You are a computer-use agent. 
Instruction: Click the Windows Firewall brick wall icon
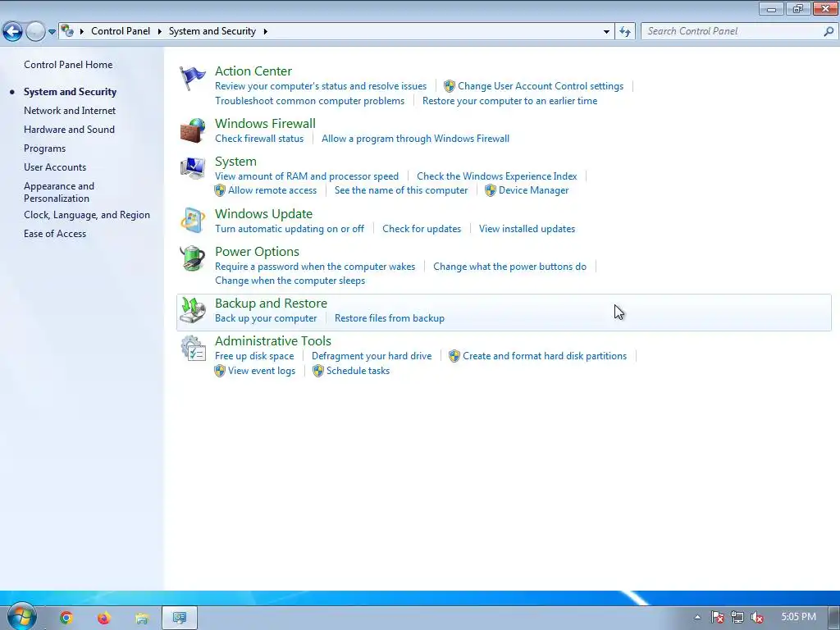192,131
